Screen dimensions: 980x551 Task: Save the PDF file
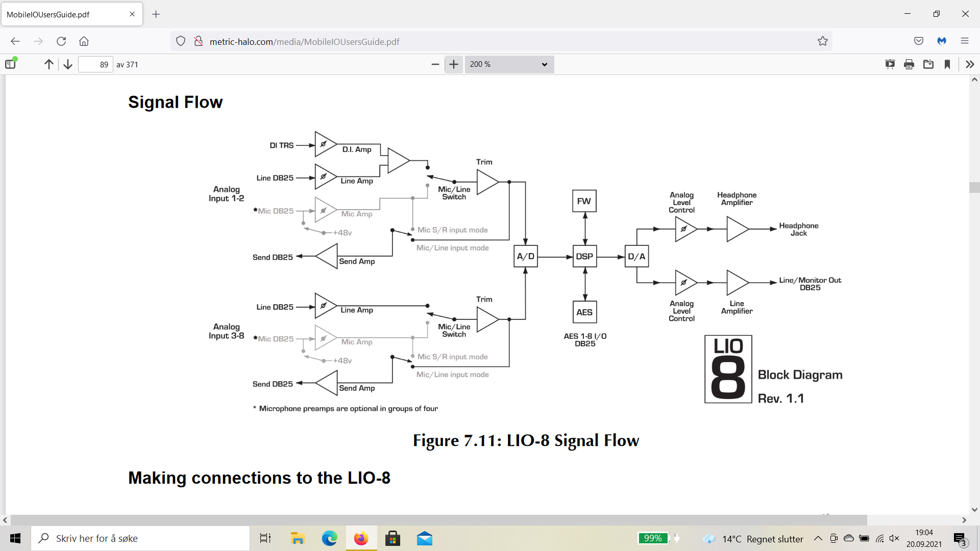pos(928,64)
